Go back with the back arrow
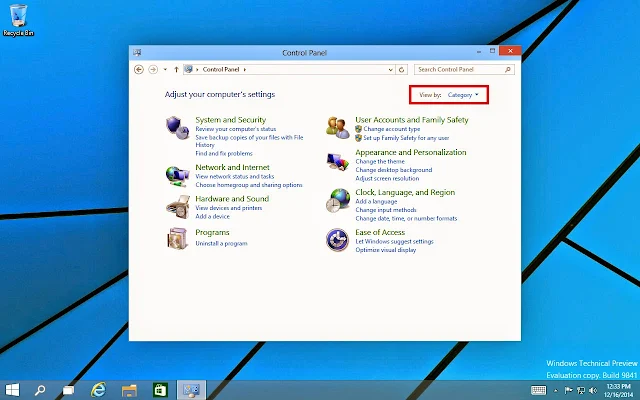The image size is (640, 400). [139, 69]
